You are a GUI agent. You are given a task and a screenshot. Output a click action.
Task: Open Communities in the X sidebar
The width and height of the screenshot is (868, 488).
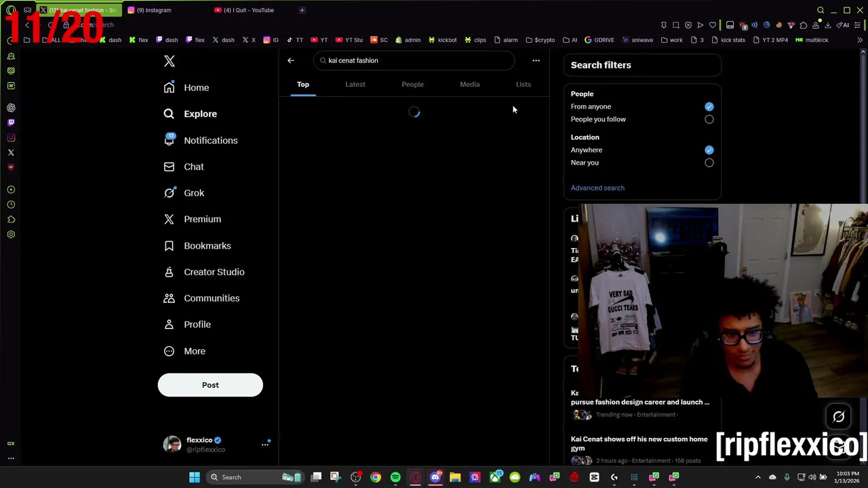click(201, 298)
